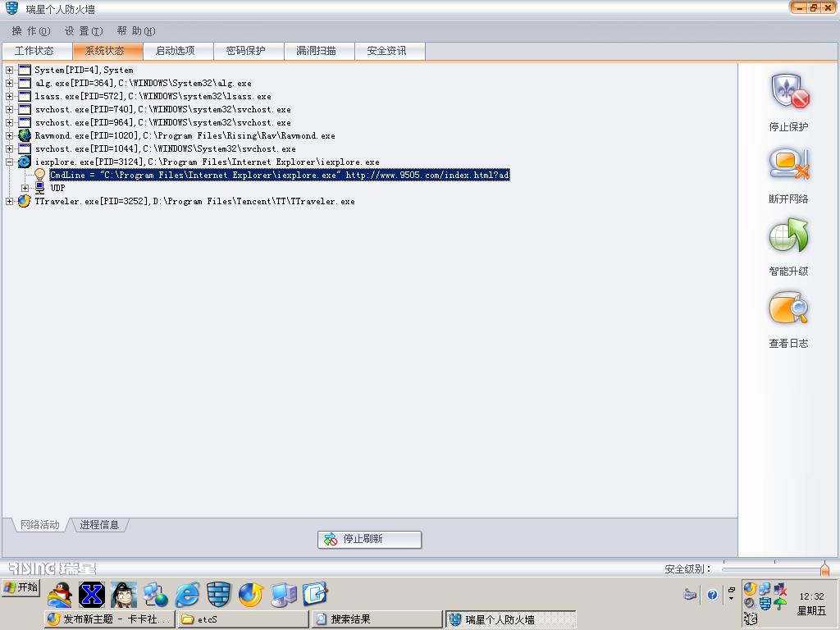Click the monitor quick launch icon
The image size is (840, 630).
283,595
